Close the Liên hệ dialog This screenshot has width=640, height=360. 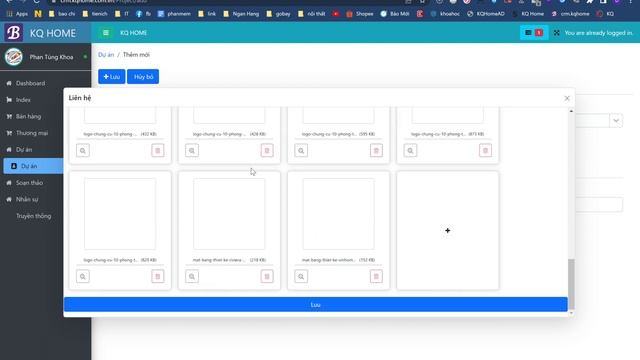pyautogui.click(x=567, y=98)
